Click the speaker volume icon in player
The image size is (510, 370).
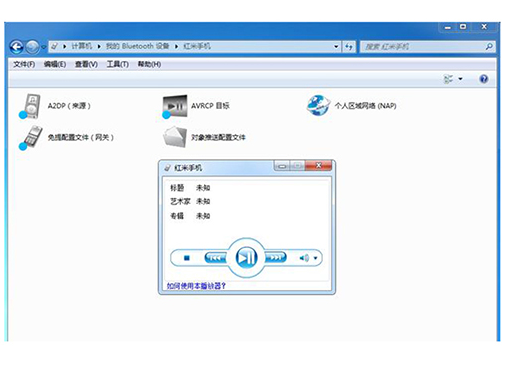[x=304, y=258]
